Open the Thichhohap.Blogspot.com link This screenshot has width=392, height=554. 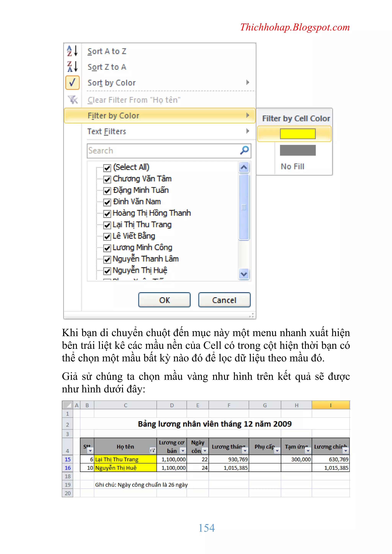[295, 27]
